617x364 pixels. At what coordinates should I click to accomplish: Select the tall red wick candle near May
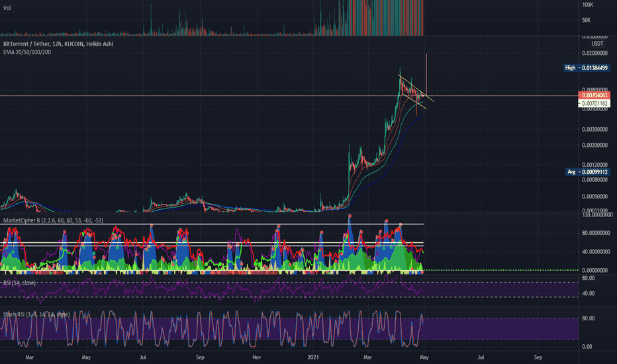click(426, 74)
